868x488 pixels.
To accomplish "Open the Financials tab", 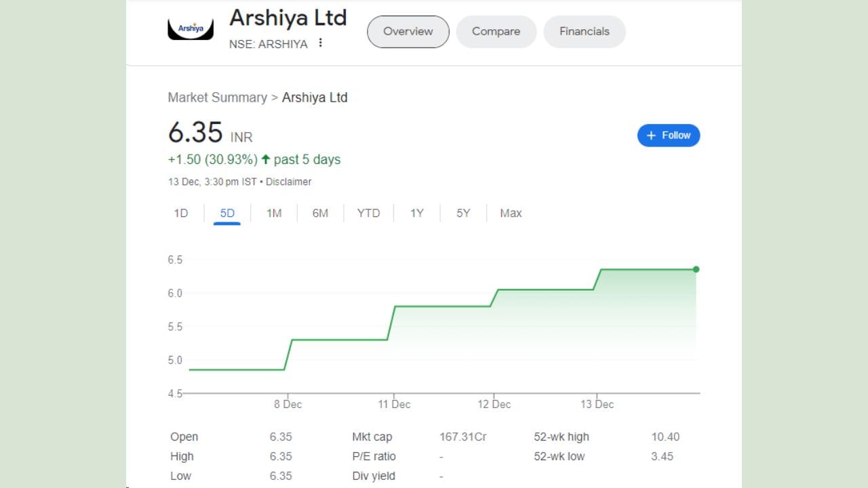I will pyautogui.click(x=584, y=32).
